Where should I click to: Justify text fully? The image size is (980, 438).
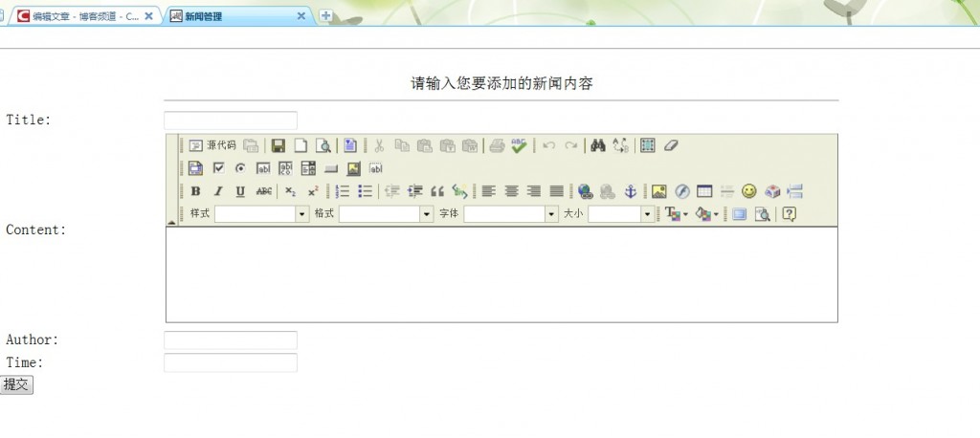[556, 191]
